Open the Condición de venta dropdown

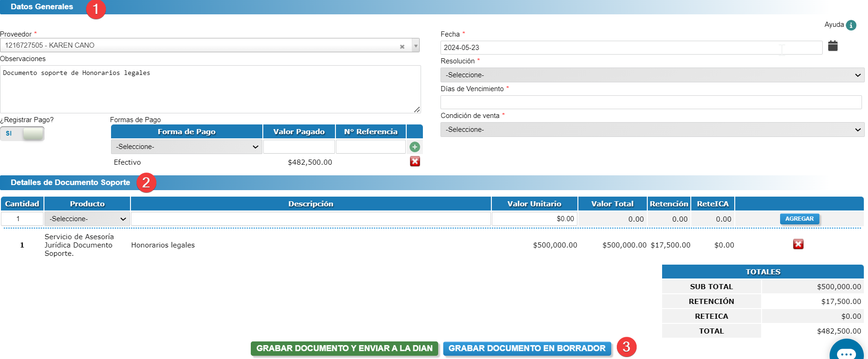pyautogui.click(x=652, y=130)
